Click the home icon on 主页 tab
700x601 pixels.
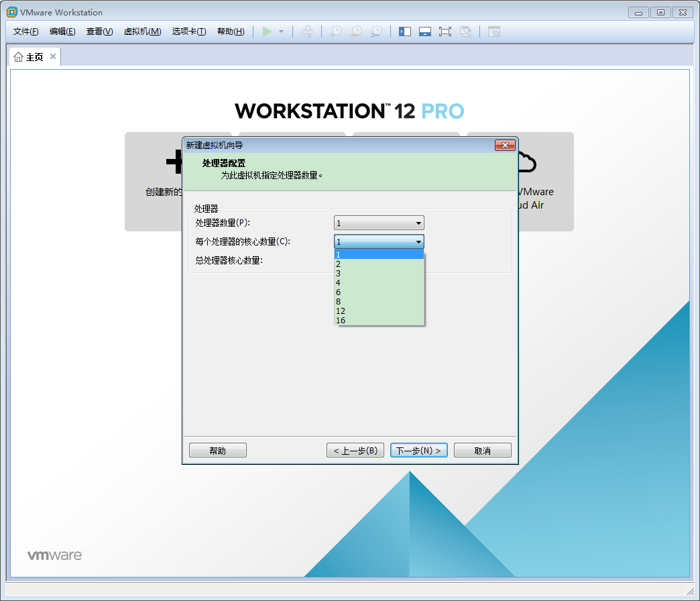tap(18, 56)
